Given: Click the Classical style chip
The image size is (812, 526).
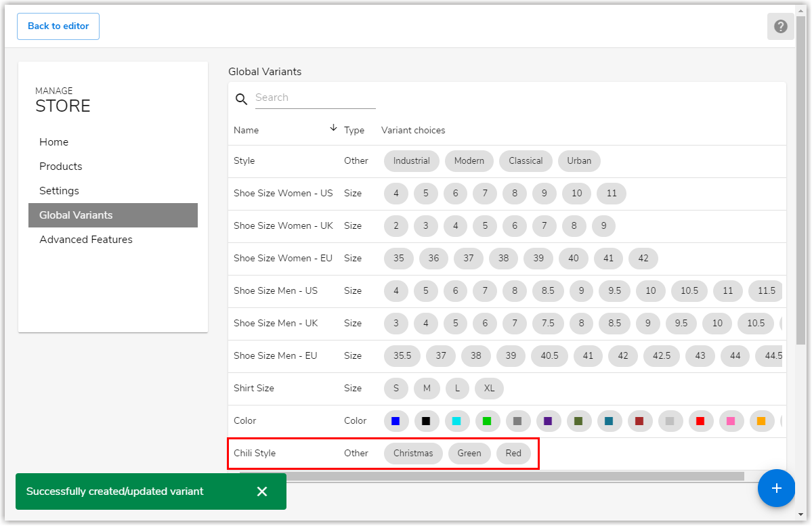Looking at the screenshot, I should [526, 161].
